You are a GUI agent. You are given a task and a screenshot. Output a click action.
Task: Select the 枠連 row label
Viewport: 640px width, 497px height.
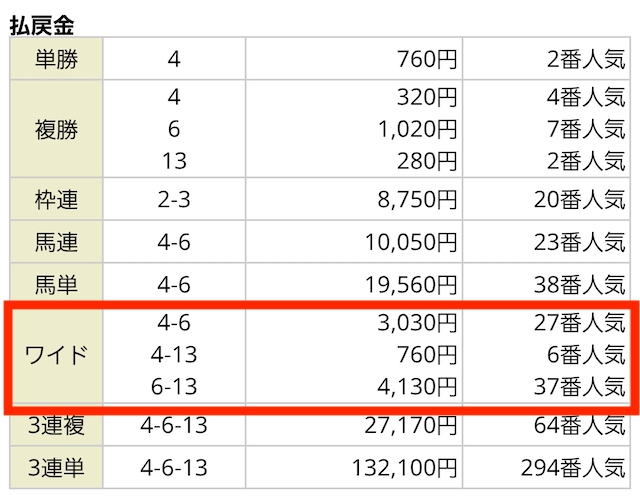click(56, 200)
